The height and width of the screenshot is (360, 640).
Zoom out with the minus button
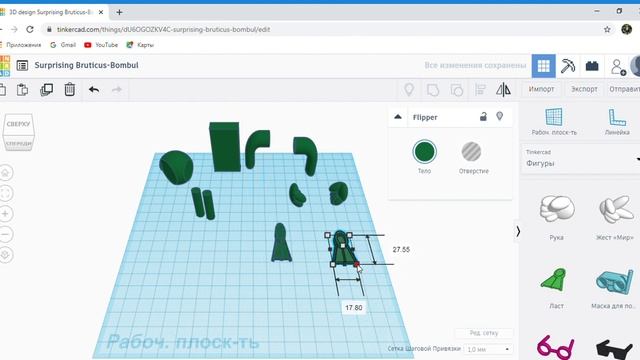(5, 234)
